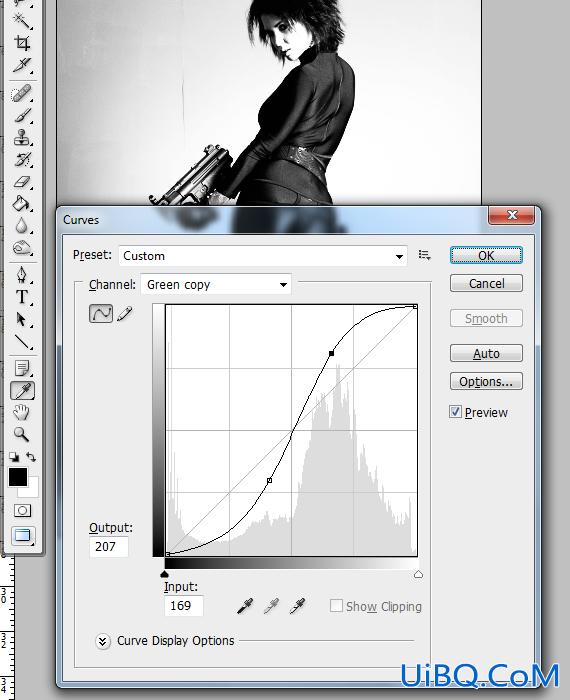Click the white point input slider

click(418, 574)
